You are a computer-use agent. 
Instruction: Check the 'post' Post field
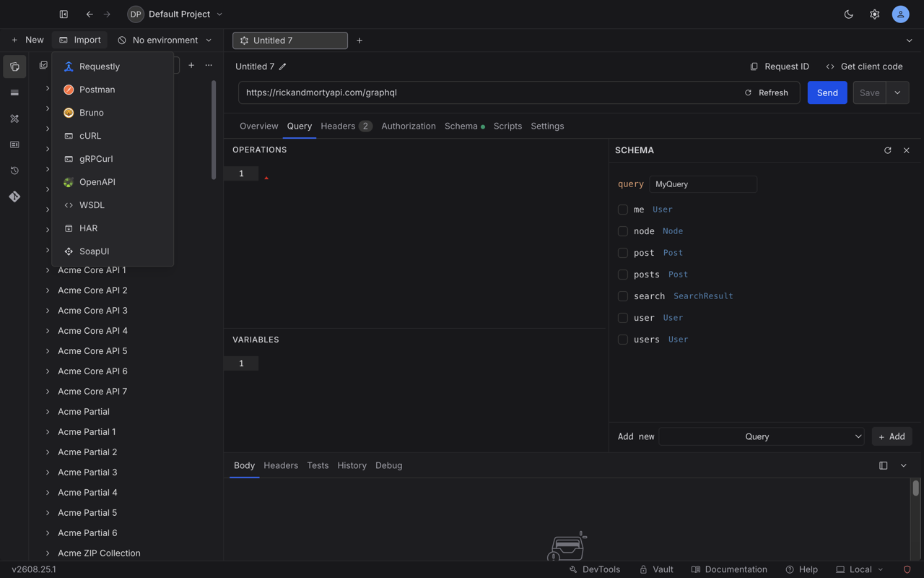click(623, 253)
